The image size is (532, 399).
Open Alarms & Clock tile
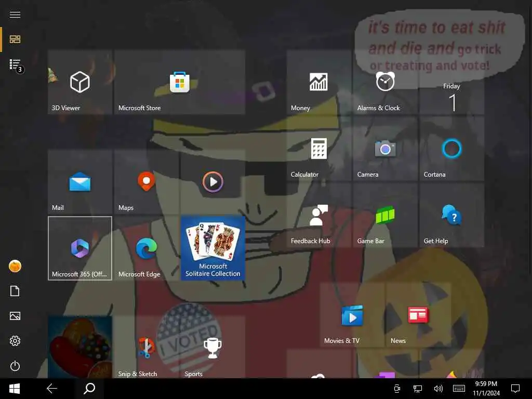(x=385, y=82)
